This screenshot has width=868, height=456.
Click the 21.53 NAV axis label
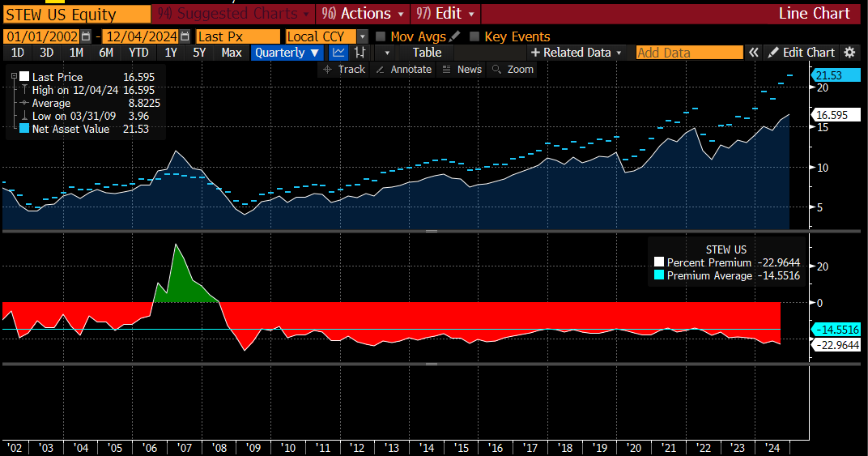tap(836, 75)
